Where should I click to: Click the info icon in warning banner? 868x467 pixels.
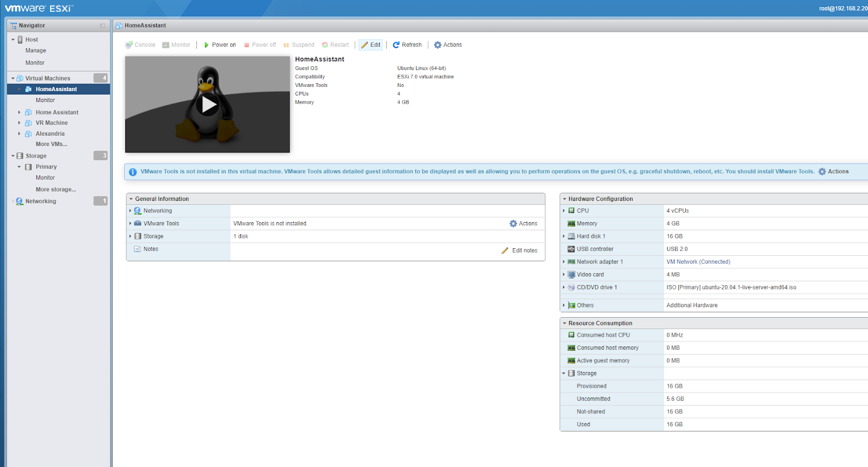[x=133, y=172]
